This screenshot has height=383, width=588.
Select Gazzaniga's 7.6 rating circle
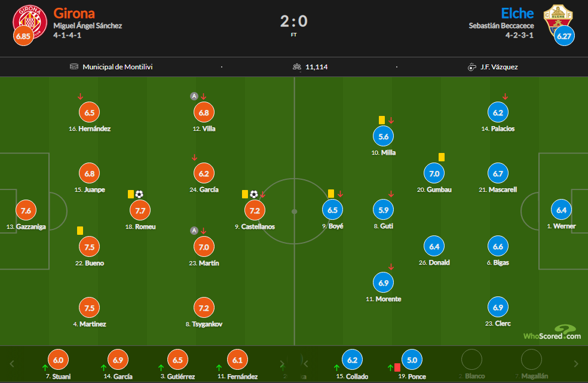coord(26,211)
